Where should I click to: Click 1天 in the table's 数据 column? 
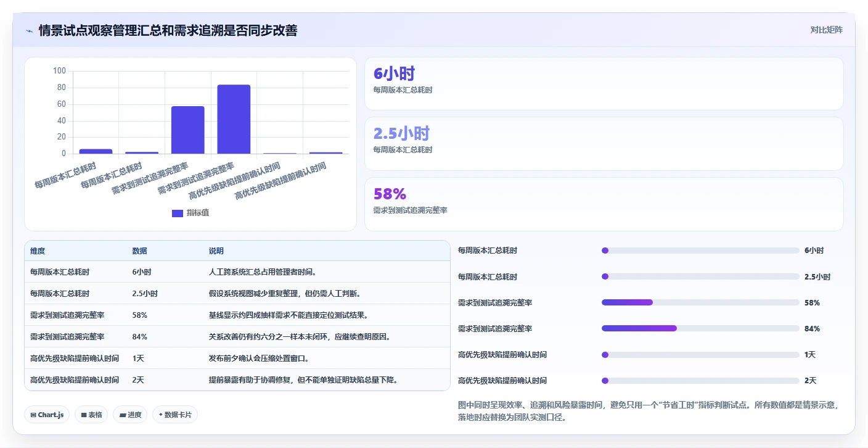click(x=138, y=358)
